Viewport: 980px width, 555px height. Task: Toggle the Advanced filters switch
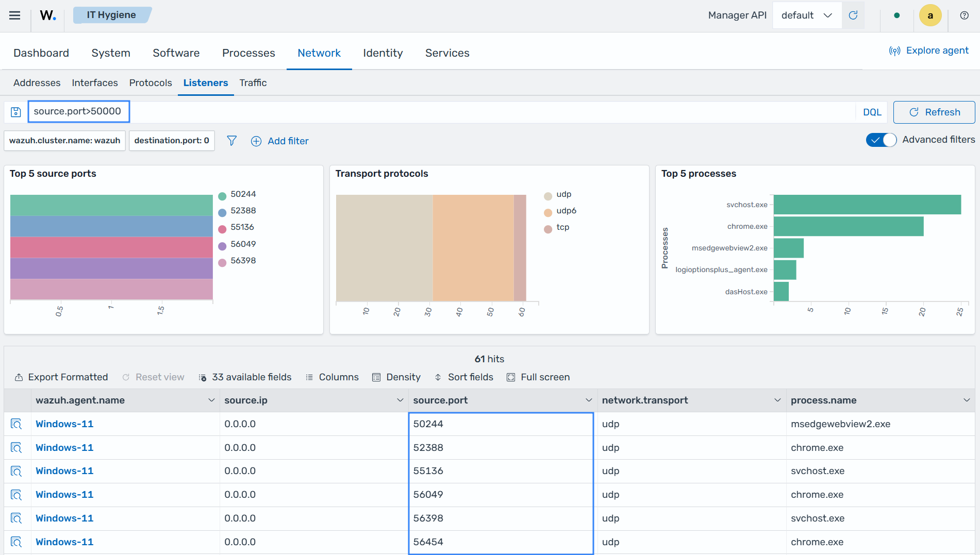point(881,140)
